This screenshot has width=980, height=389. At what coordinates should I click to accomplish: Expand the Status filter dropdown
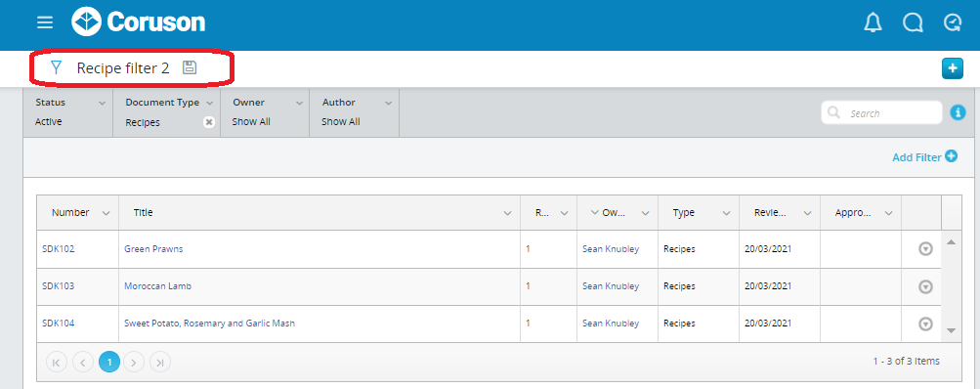coord(102,104)
